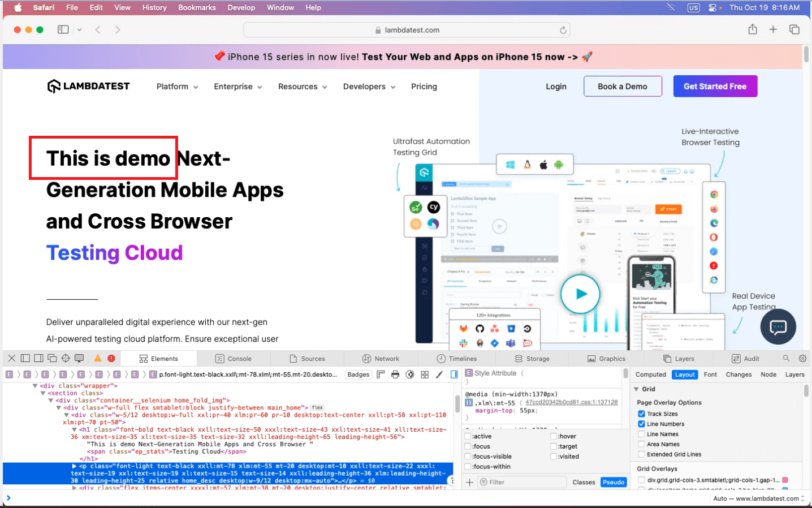This screenshot has width=812, height=508.
Task: Force the :focus-visible pseudo-class
Action: [468, 457]
